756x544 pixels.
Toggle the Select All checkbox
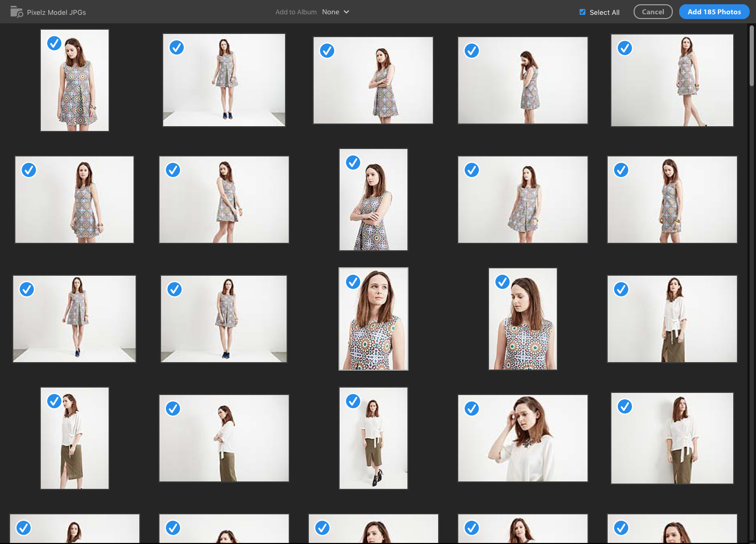point(582,12)
